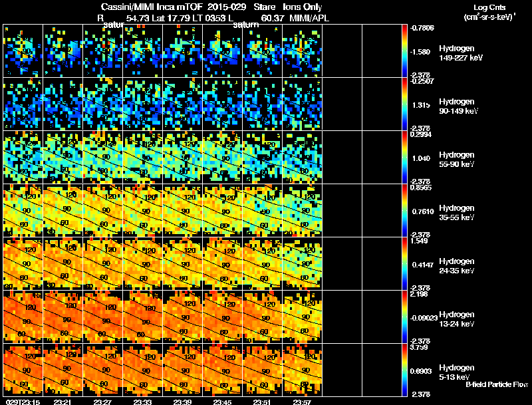This screenshot has height=405, width=532.
Task: Click the B-field Particle Flow text
Action: tap(496, 384)
